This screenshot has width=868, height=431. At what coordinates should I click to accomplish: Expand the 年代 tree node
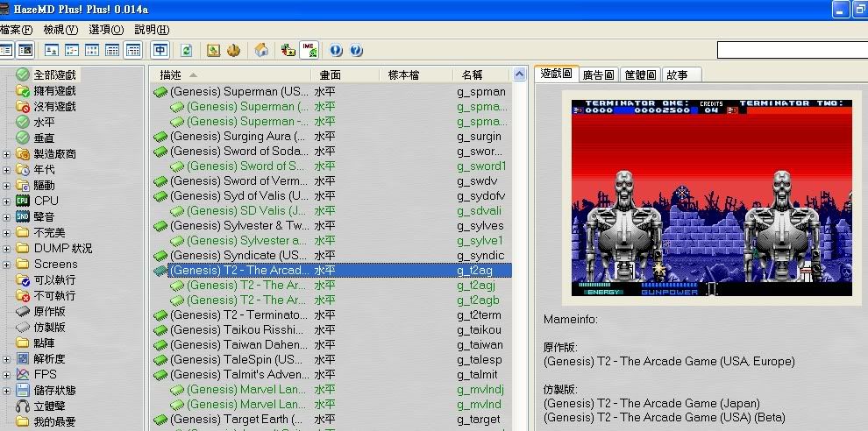point(7,170)
